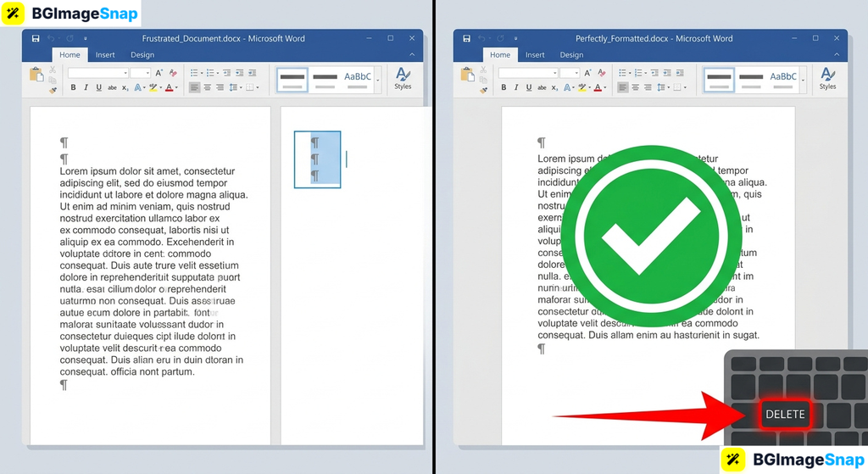
Task: Expand styles gallery arrow in Perfectly_Formatted
Action: [803, 81]
